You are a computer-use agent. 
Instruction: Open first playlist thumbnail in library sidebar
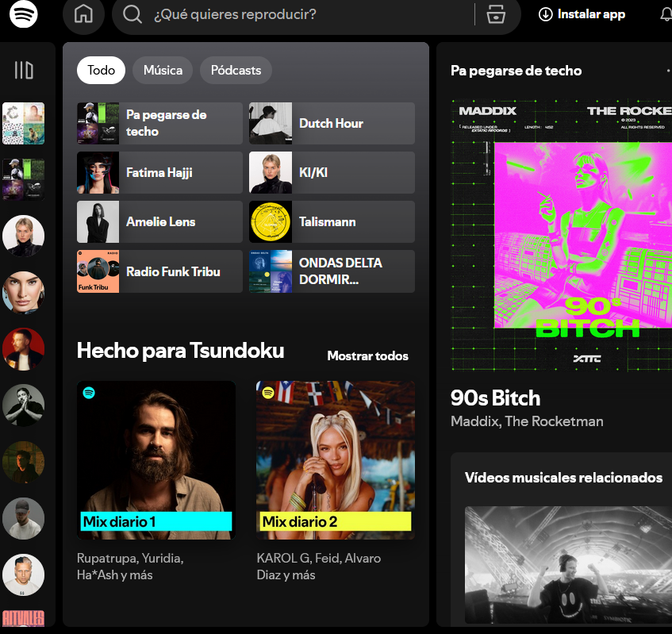(24, 124)
